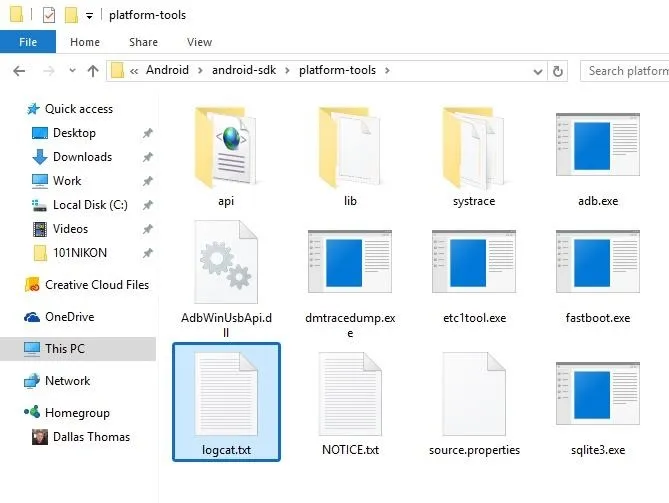Navigate to android-sdk in the address bar
This screenshot has width=669, height=503.
pyautogui.click(x=244, y=70)
